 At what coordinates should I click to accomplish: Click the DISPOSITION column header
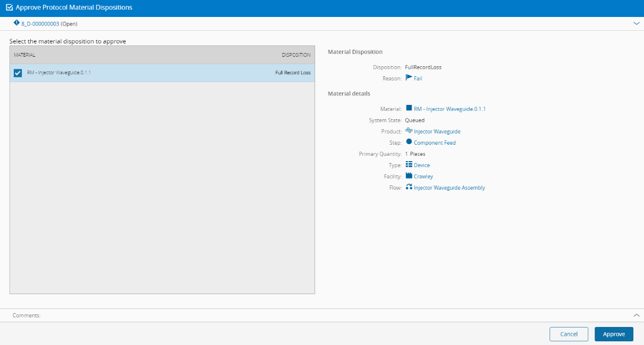tap(296, 55)
